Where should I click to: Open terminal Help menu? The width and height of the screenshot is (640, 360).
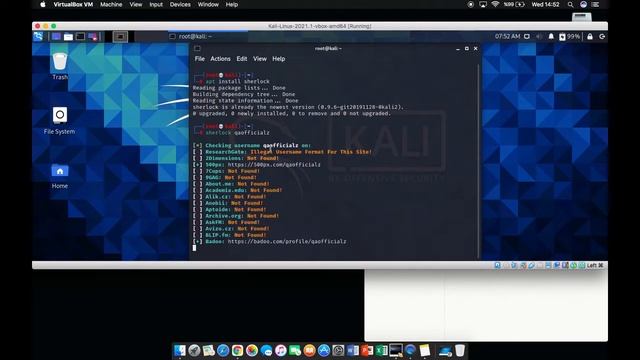click(x=279, y=59)
